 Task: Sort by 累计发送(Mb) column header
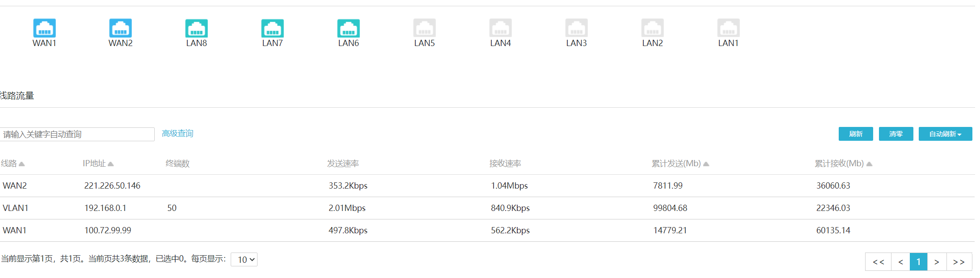(680, 164)
